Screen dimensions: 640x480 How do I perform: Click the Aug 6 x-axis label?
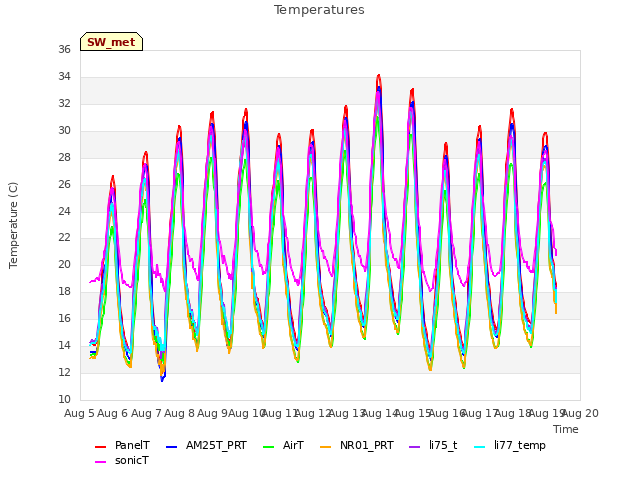coord(113,413)
